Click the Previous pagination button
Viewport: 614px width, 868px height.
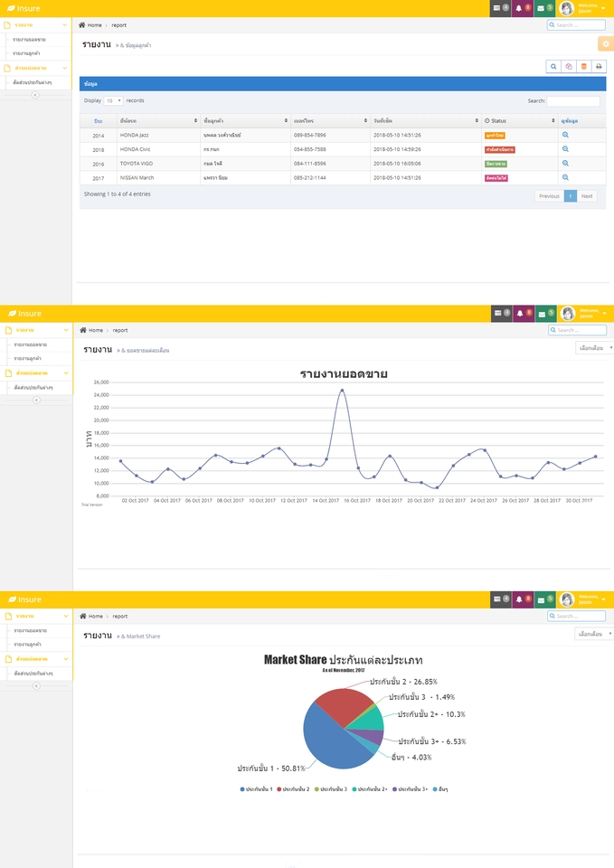click(x=548, y=195)
